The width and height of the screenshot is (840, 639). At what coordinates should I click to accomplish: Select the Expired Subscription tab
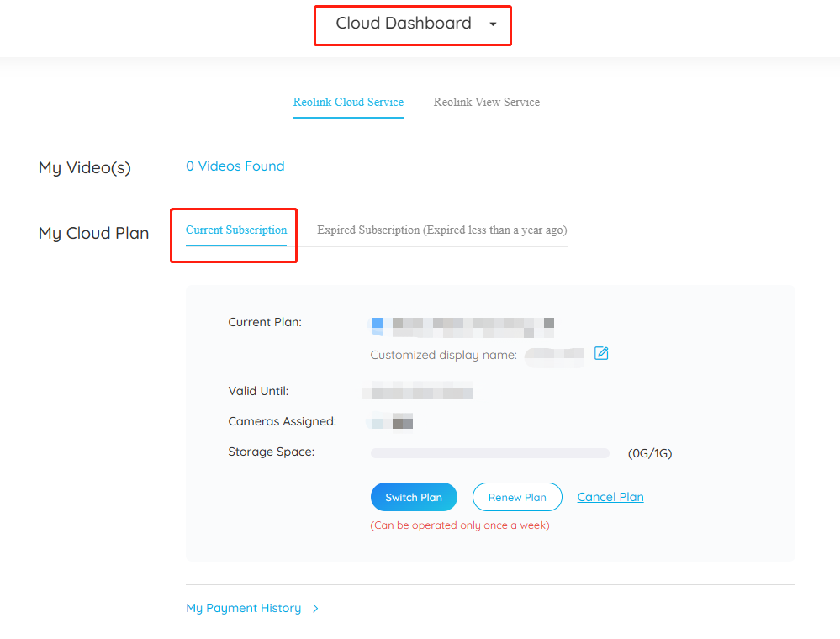coord(442,230)
